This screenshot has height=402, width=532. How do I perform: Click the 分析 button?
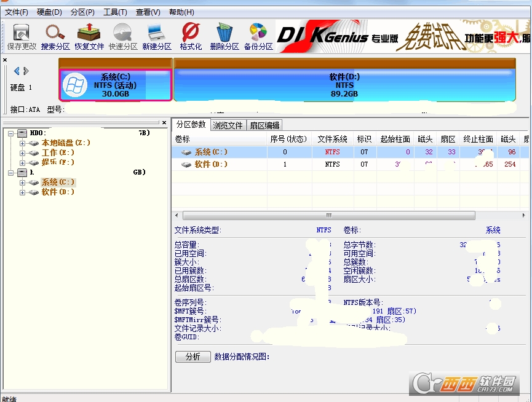tap(193, 357)
